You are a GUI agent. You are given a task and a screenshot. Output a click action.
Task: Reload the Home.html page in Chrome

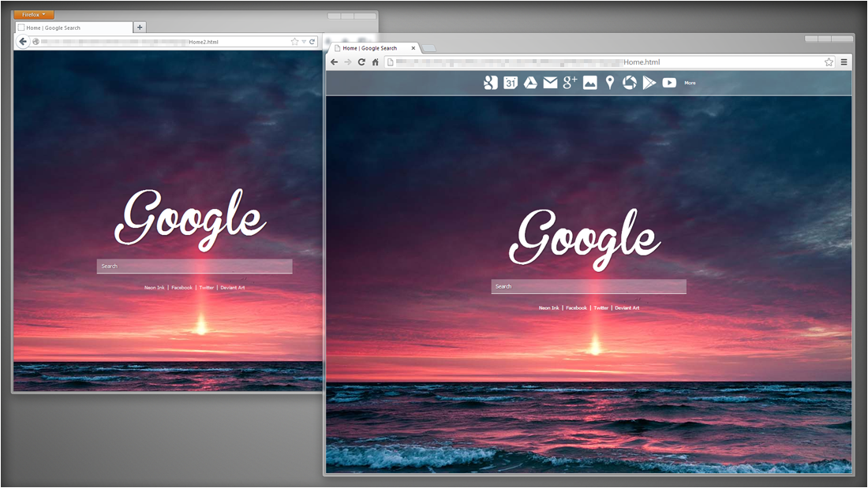[x=361, y=61]
